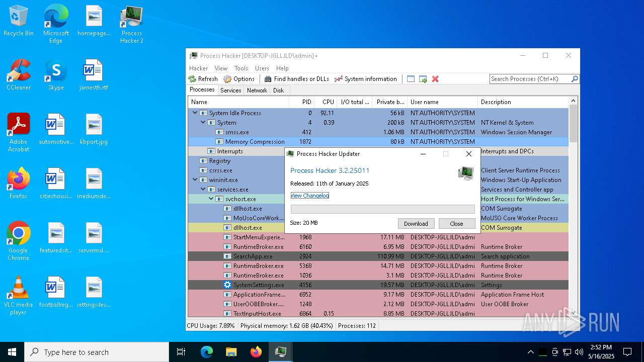The width and height of the screenshot is (644, 362).
Task: Select the Memory Compression process row
Action: click(378, 142)
